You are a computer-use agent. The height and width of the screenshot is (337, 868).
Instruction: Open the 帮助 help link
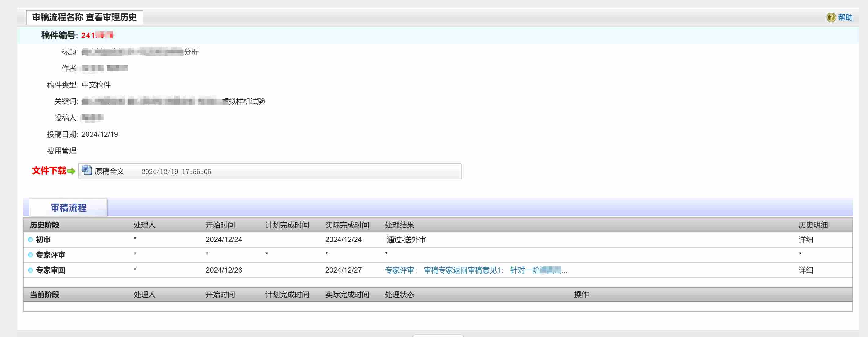(845, 17)
